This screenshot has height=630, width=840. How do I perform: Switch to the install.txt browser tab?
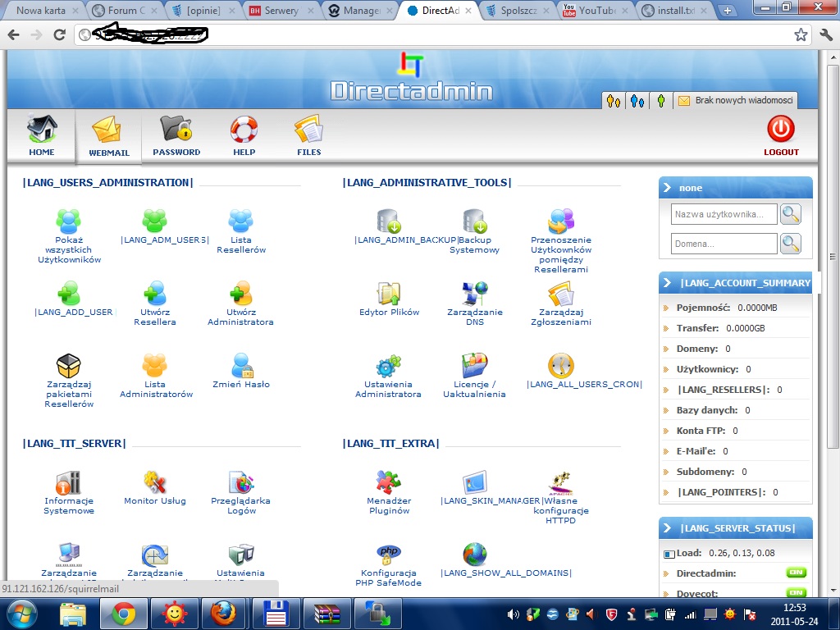(675, 10)
